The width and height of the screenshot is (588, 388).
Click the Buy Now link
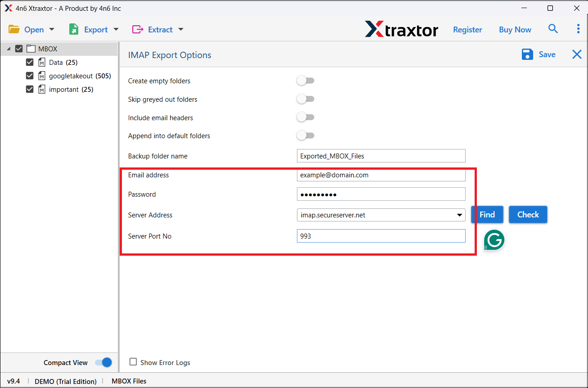[515, 29]
